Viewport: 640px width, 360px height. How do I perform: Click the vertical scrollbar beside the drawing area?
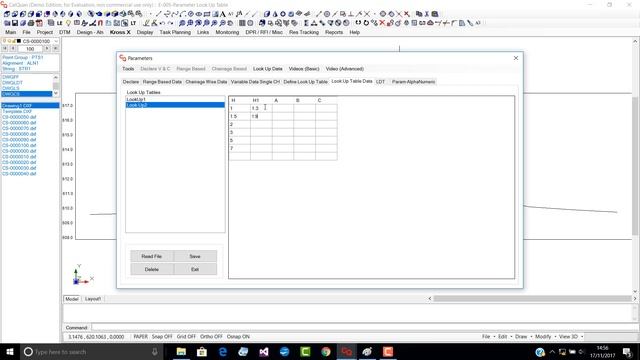636,166
